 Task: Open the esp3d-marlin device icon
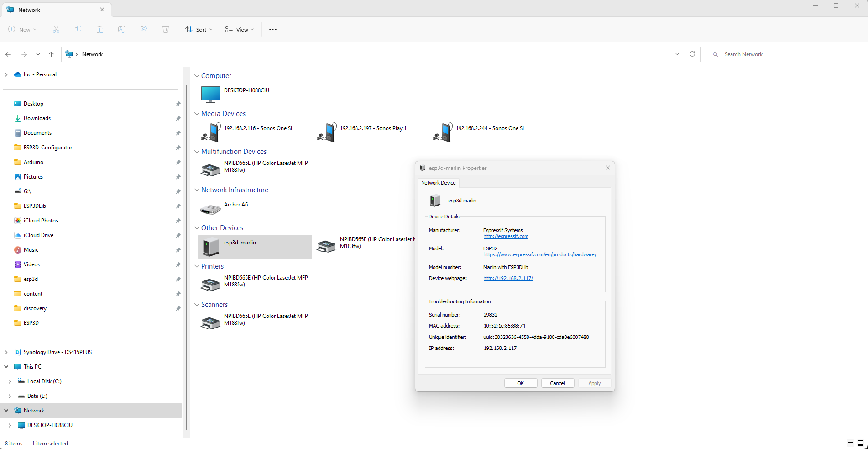[x=210, y=247]
